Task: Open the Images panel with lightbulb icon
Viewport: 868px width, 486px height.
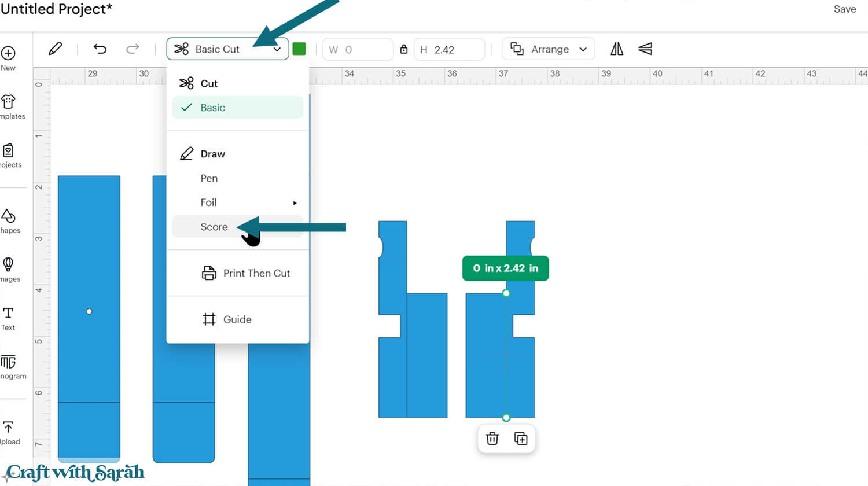Action: pos(8,265)
